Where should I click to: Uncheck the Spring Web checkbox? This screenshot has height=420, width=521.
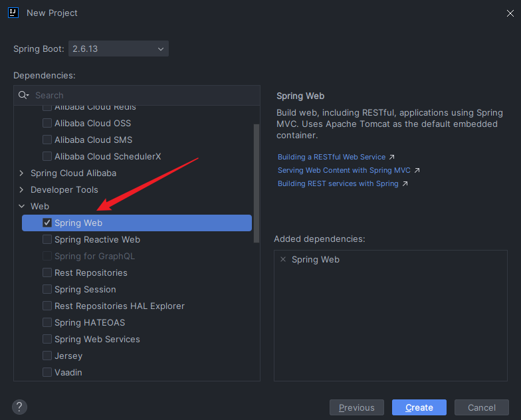click(47, 223)
